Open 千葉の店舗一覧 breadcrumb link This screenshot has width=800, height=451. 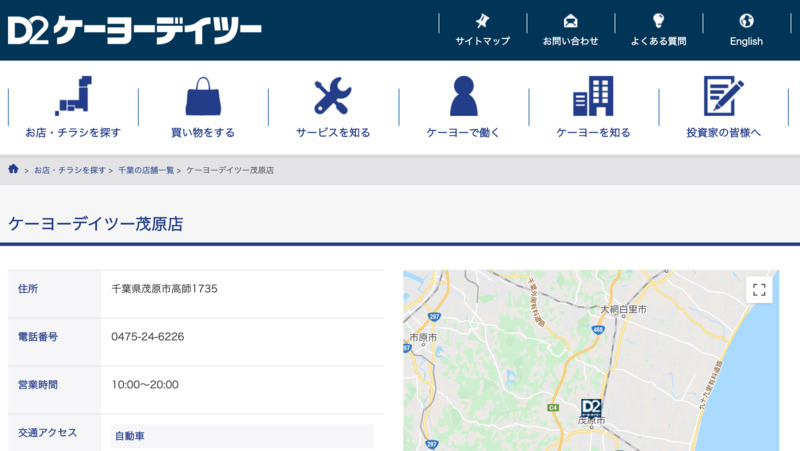(146, 171)
